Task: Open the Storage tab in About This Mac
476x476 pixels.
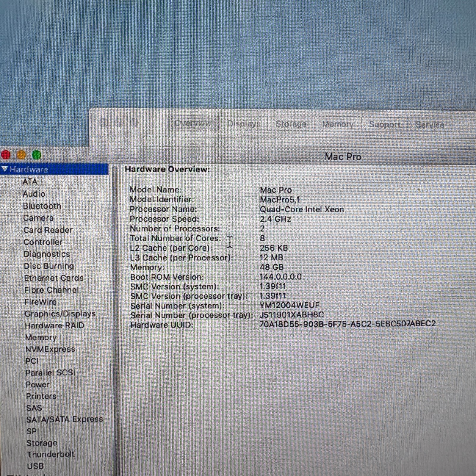Action: click(291, 124)
